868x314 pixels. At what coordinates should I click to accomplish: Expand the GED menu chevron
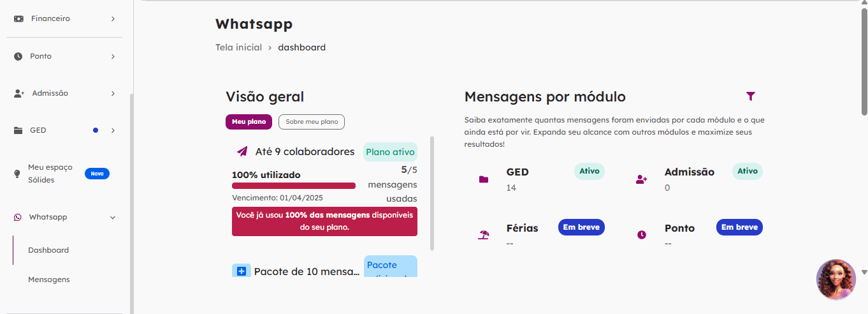pos(113,131)
